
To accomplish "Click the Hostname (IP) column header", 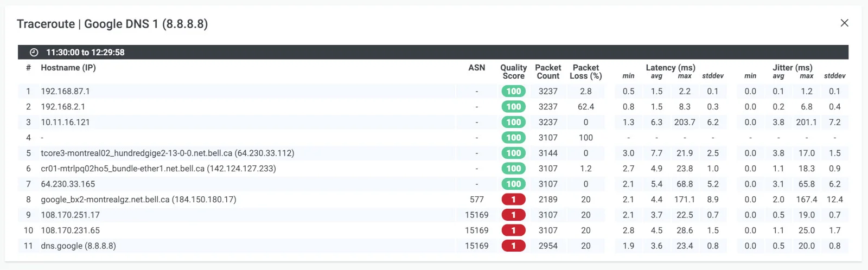I will pyautogui.click(x=68, y=68).
